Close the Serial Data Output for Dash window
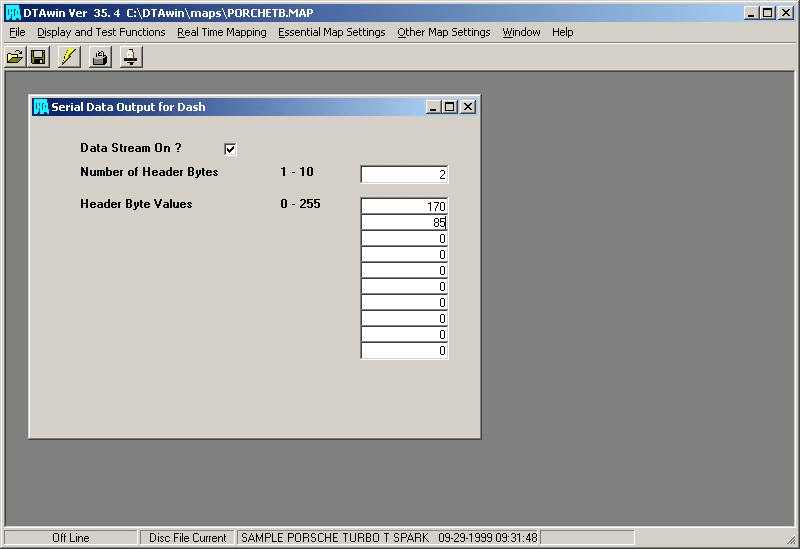The height and width of the screenshot is (549, 800). tap(467, 107)
